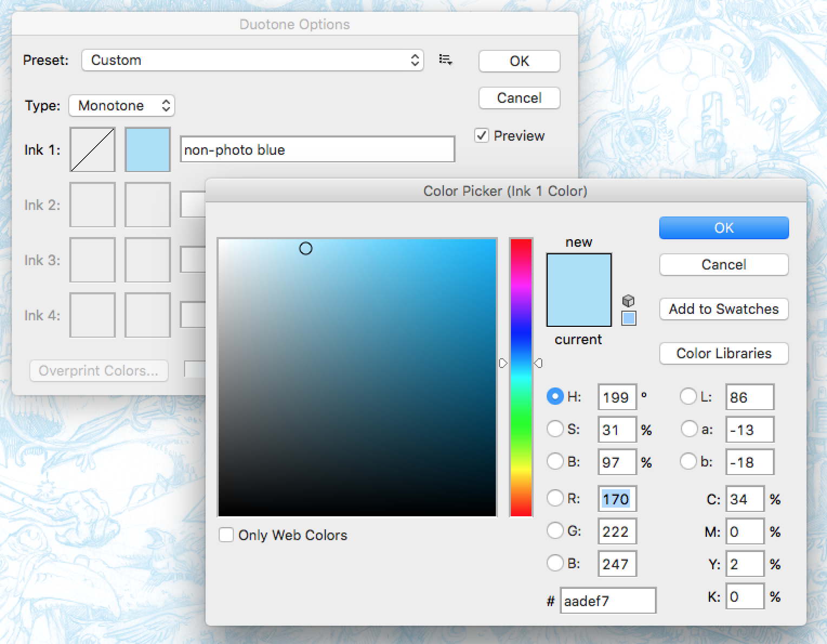Open the preset options menu icon
Screen dimensions: 827x644
pyautogui.click(x=445, y=60)
